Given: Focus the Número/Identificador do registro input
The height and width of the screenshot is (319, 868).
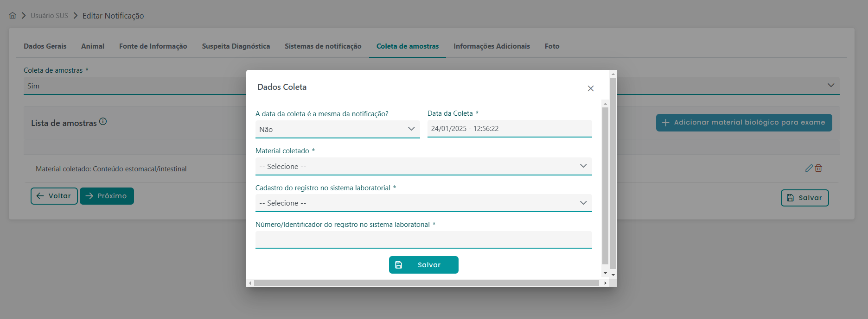Looking at the screenshot, I should [423, 239].
